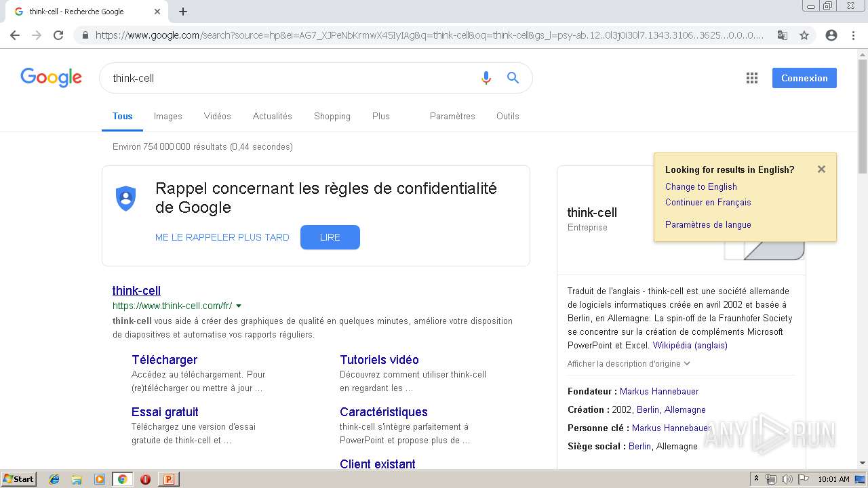Bookmark this page with star icon
Screen dimensions: 868x488
804,35
